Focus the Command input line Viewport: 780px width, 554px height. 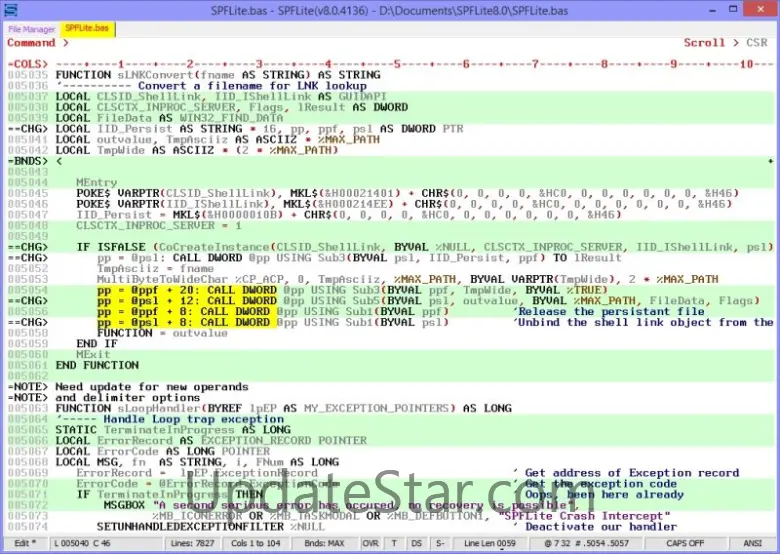373,43
